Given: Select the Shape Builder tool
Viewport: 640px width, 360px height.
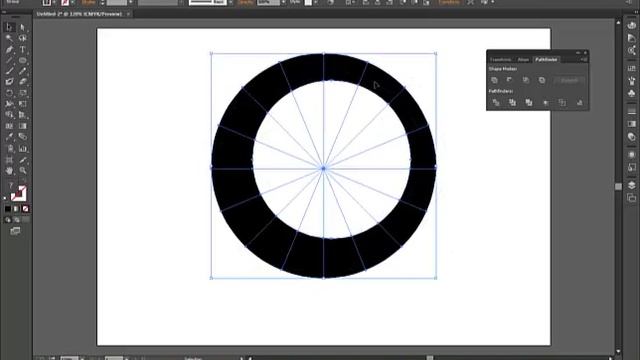Looking at the screenshot, I should click(x=9, y=115).
